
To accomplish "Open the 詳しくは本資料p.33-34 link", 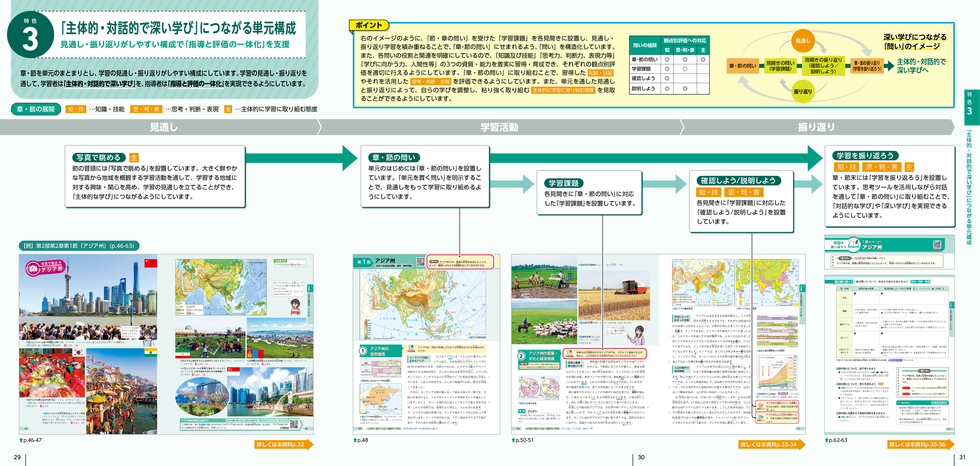I will pyautogui.click(x=772, y=444).
